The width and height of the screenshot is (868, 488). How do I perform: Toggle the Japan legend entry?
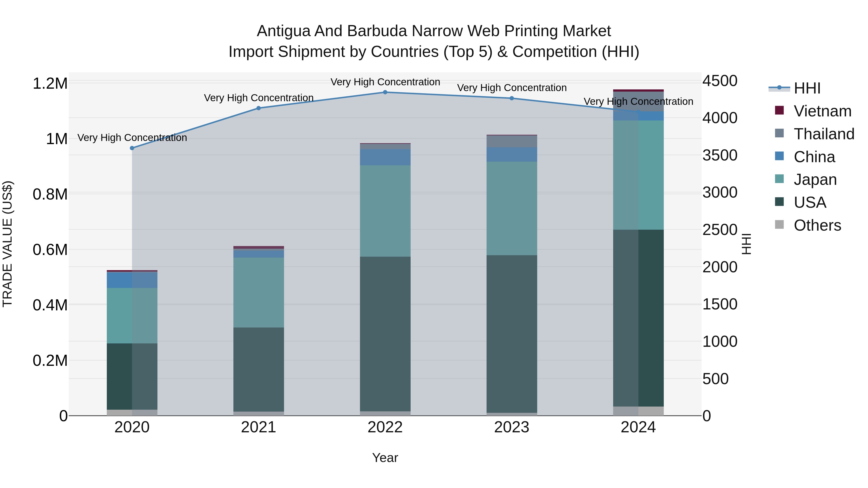click(806, 180)
